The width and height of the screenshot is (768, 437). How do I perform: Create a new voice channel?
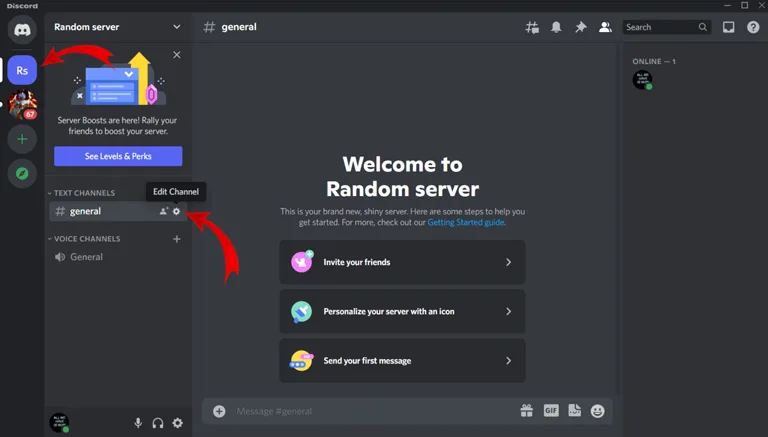tap(177, 239)
